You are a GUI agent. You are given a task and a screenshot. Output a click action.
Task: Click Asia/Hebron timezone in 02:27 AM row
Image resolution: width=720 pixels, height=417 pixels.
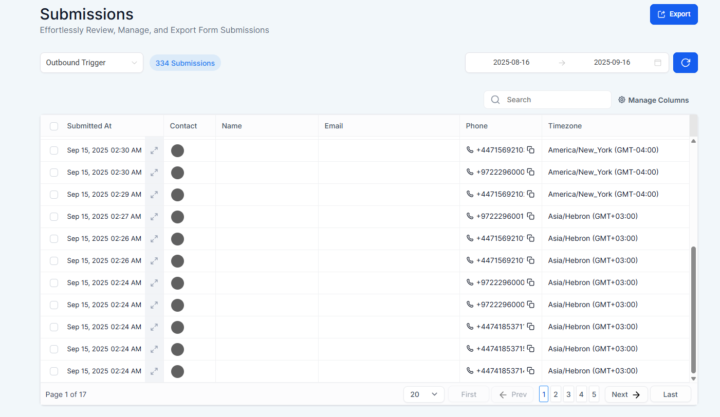click(592, 216)
